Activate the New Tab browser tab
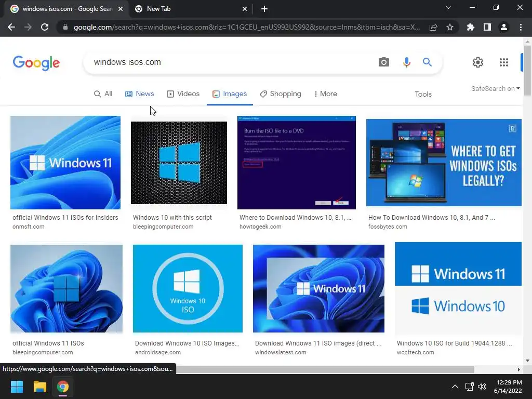The image size is (532, 399). [192, 9]
